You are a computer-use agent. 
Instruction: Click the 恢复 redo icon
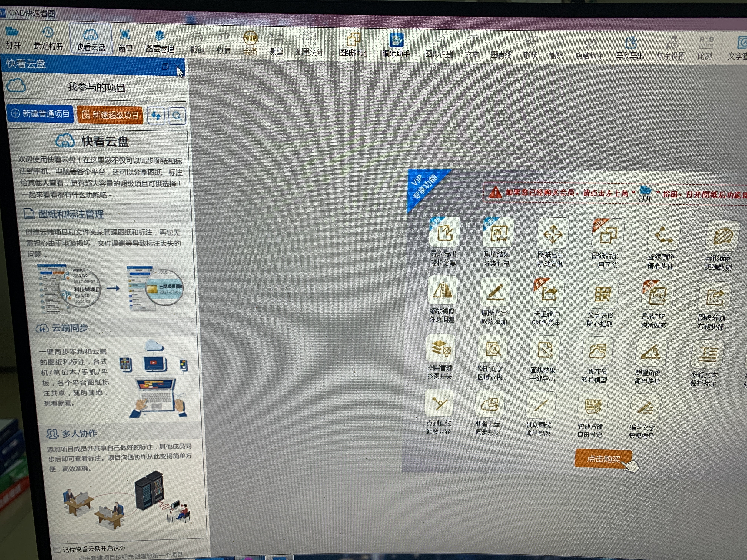[224, 43]
